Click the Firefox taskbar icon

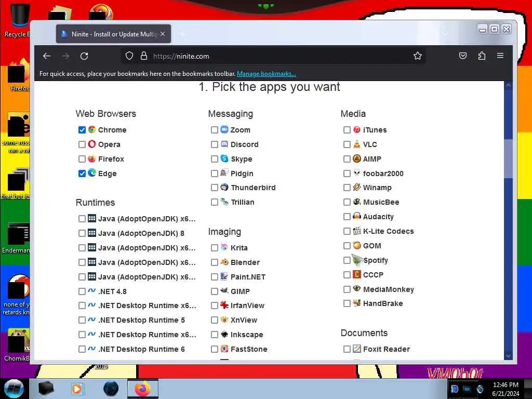[143, 389]
